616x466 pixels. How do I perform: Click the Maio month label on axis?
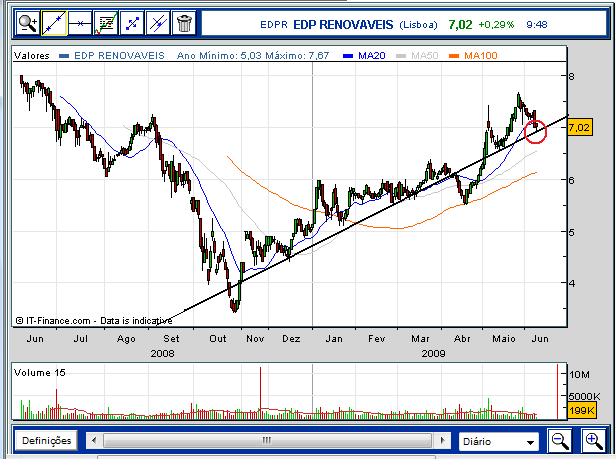pyautogui.click(x=504, y=339)
